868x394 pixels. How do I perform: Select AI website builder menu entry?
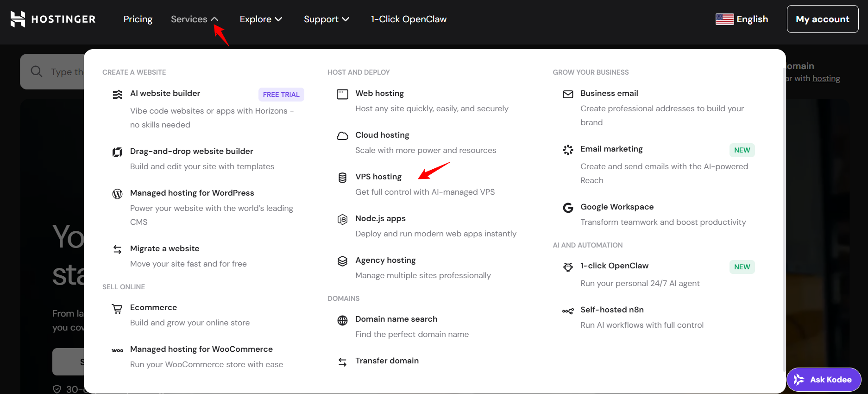point(165,93)
